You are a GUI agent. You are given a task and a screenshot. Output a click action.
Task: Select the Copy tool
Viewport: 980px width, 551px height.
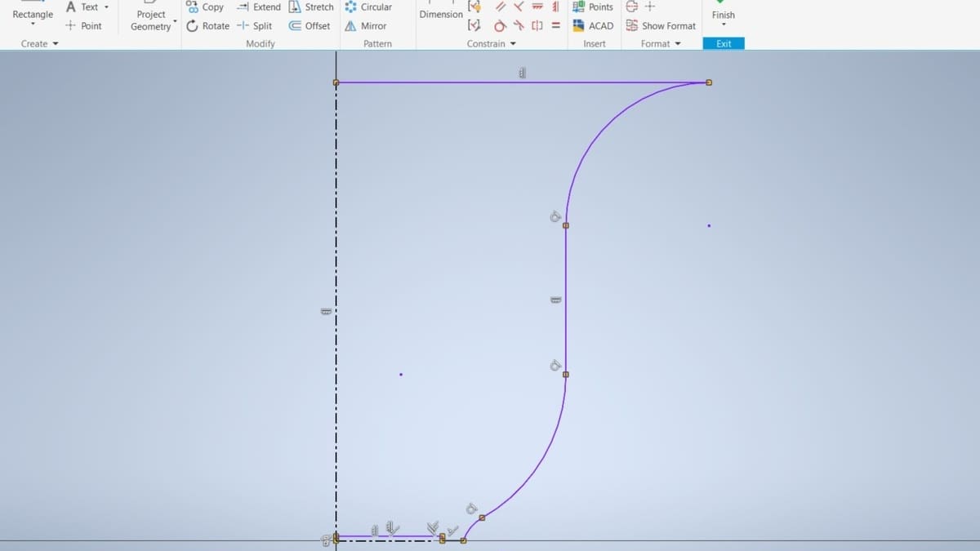tap(206, 7)
